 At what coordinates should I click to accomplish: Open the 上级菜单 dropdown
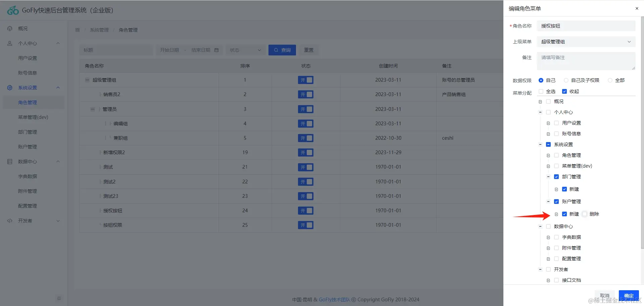[586, 42]
